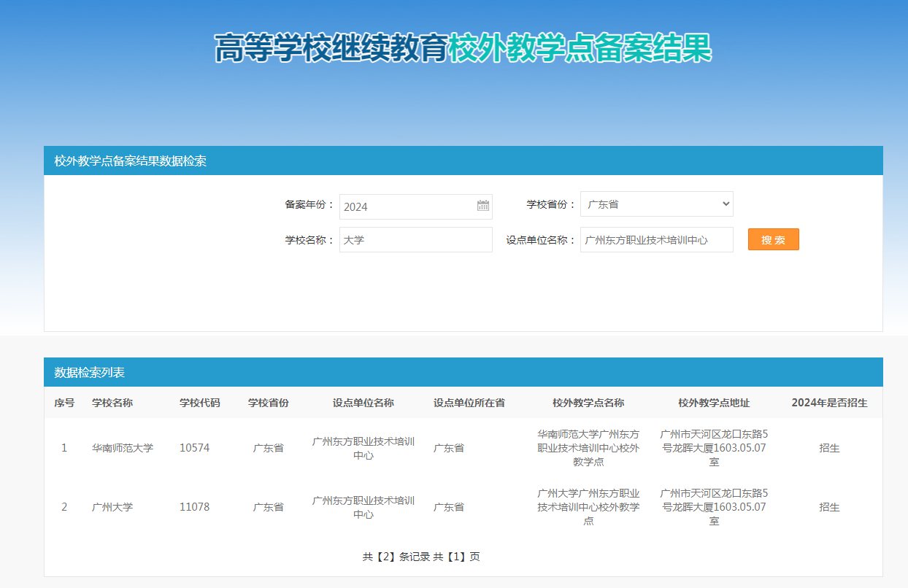Focus the 备案年份 year input field
This screenshot has width=908, height=588.
pos(405,206)
